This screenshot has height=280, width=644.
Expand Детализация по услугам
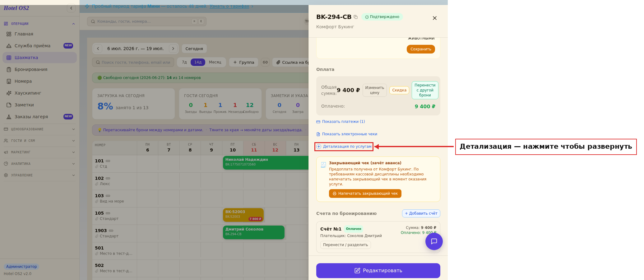click(x=344, y=147)
